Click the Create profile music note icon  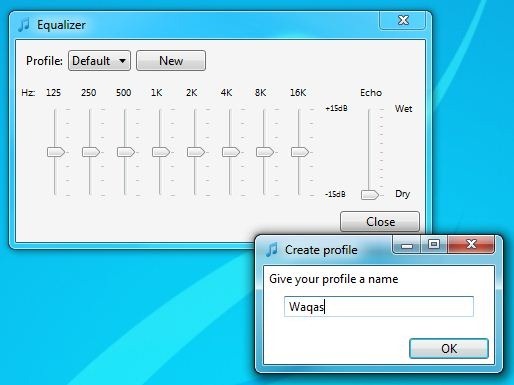tap(272, 249)
